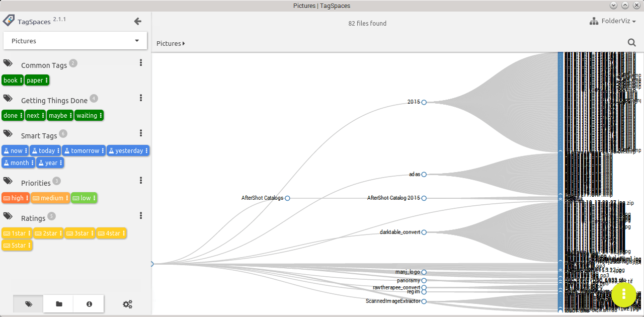
Task: Collapse the Getting Things Done group title
Action: coord(54,101)
